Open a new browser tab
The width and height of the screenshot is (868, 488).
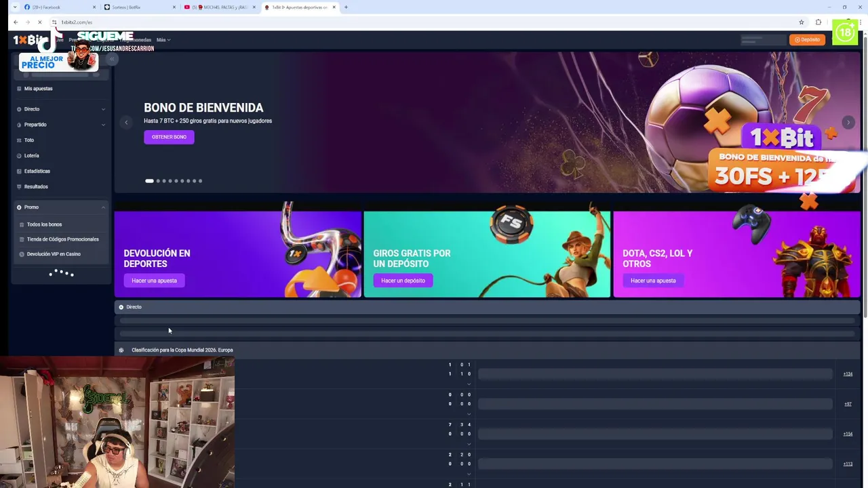[x=346, y=7]
